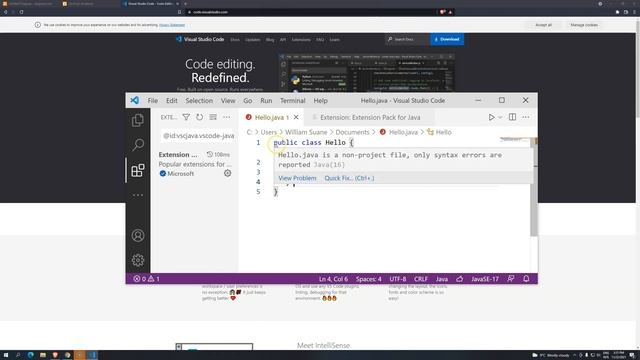Screen dimensions: 640x360
Task: Open Privacy Statement link in cookie banner
Action: pos(172,25)
